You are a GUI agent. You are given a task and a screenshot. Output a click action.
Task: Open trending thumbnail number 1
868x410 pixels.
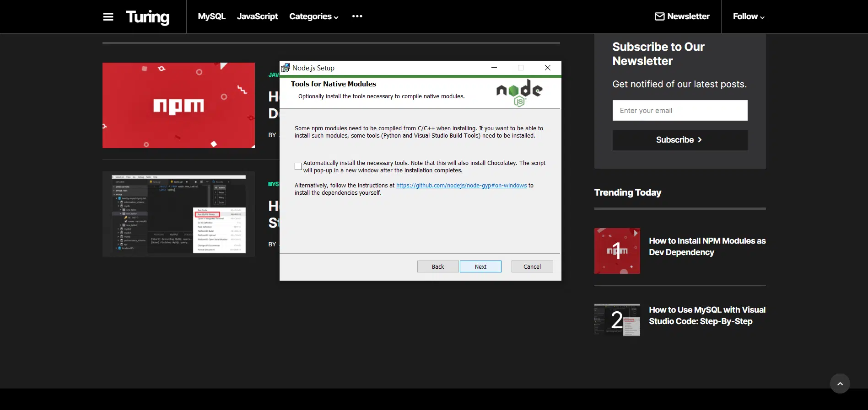(x=617, y=251)
